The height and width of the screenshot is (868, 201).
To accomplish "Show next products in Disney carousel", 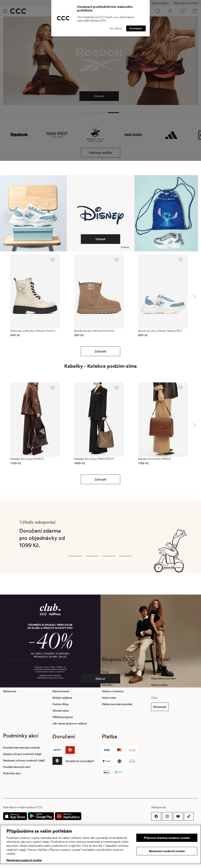I will (195, 297).
